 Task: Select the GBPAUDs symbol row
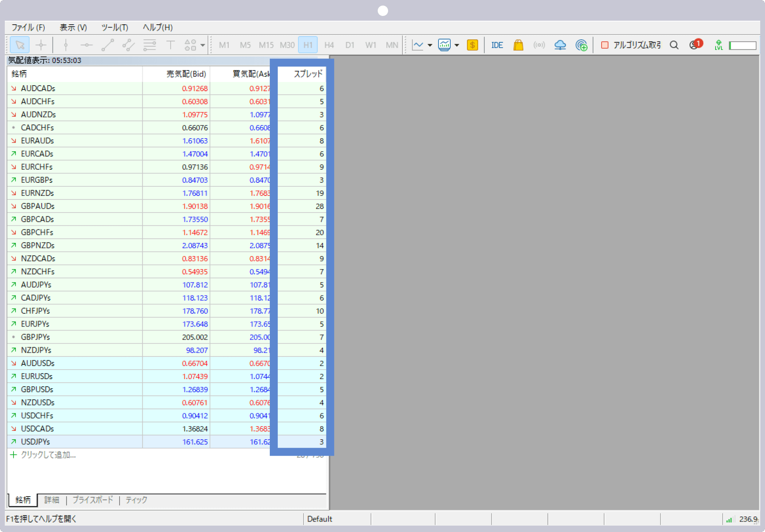[x=167, y=206]
